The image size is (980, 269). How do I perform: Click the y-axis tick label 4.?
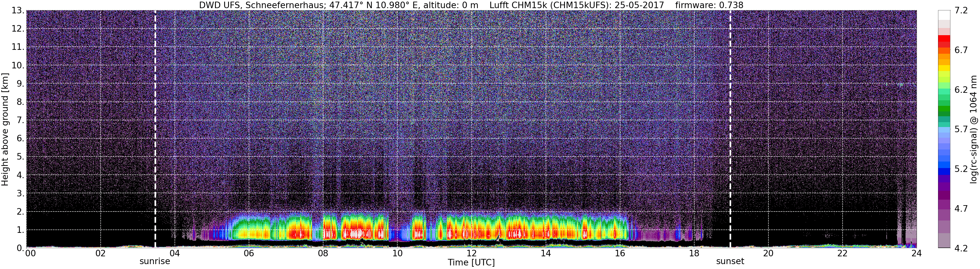pyautogui.click(x=20, y=175)
